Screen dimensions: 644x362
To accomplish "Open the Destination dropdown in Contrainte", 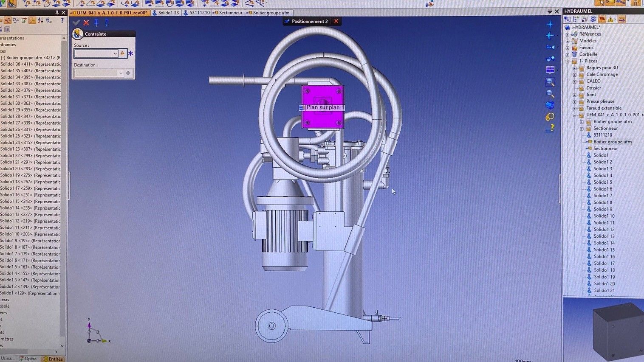I will (x=121, y=73).
